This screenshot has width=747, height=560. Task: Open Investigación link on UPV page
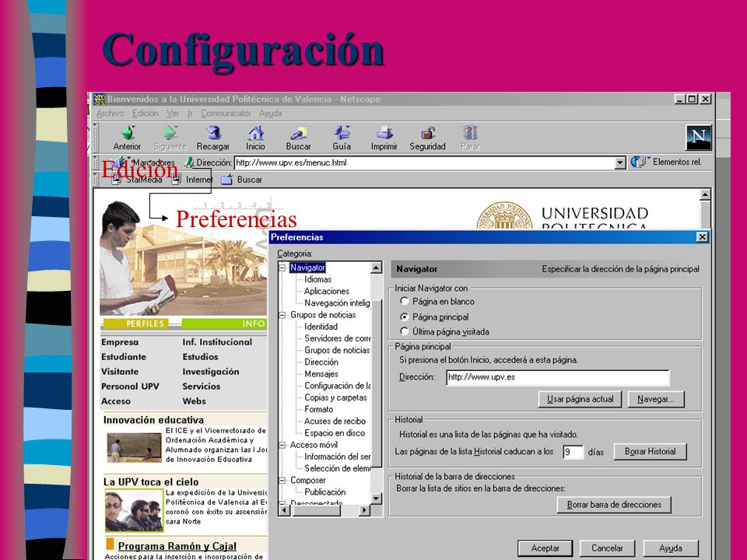tap(211, 372)
